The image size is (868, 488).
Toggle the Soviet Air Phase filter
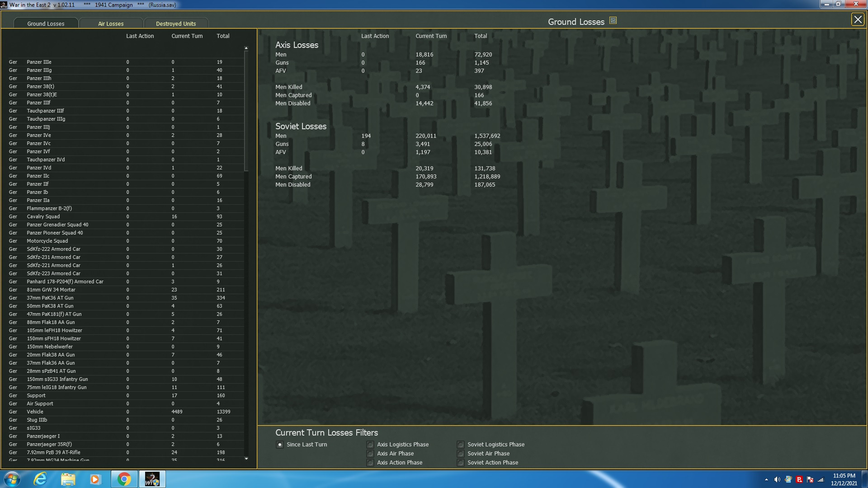point(461,454)
